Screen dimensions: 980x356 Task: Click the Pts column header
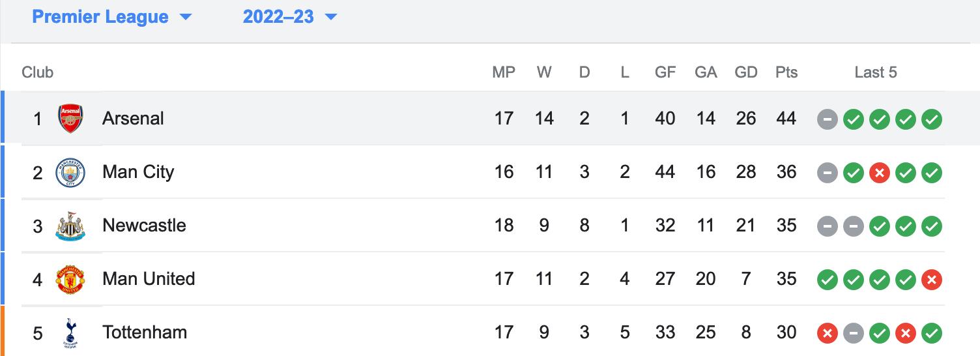[786, 72]
